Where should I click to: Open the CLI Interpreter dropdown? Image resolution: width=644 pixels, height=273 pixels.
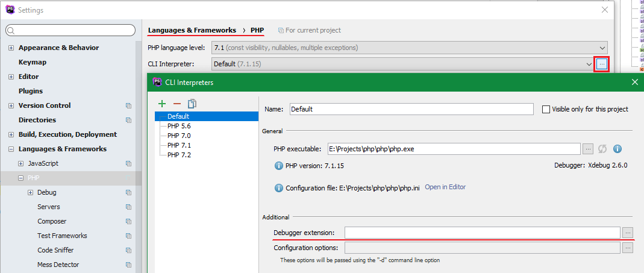coord(589,64)
